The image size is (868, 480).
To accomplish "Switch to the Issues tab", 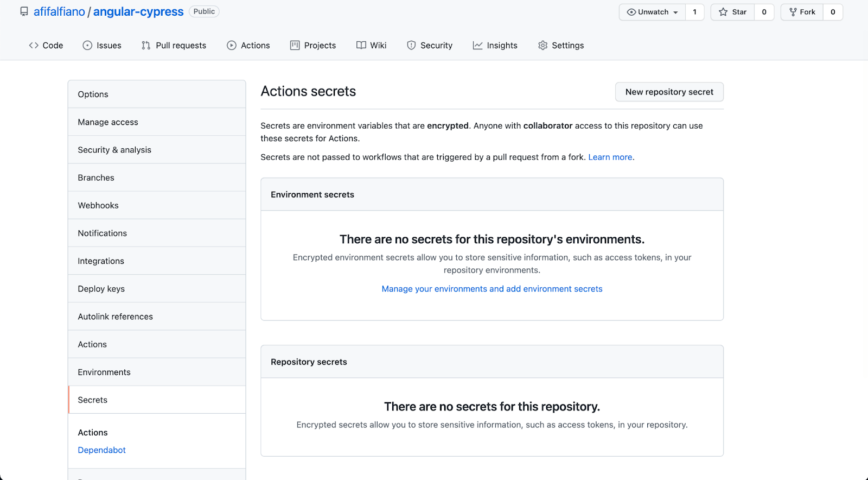I will [x=102, y=46].
